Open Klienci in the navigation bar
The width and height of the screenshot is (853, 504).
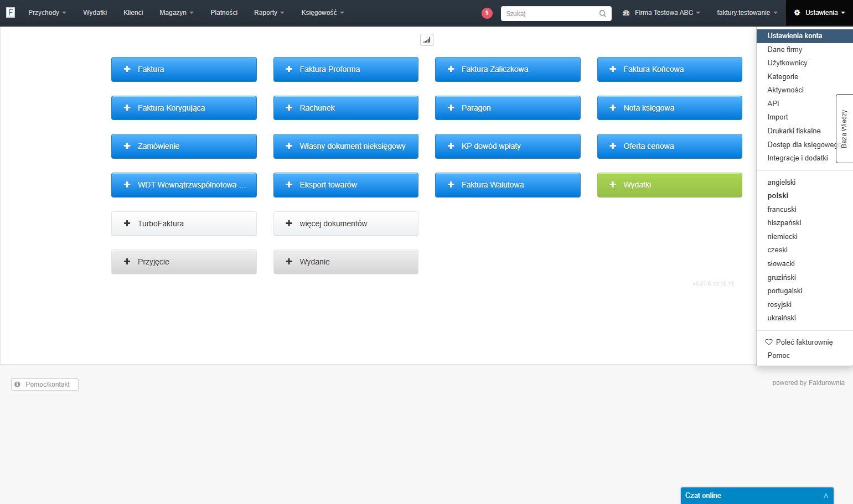(x=133, y=13)
